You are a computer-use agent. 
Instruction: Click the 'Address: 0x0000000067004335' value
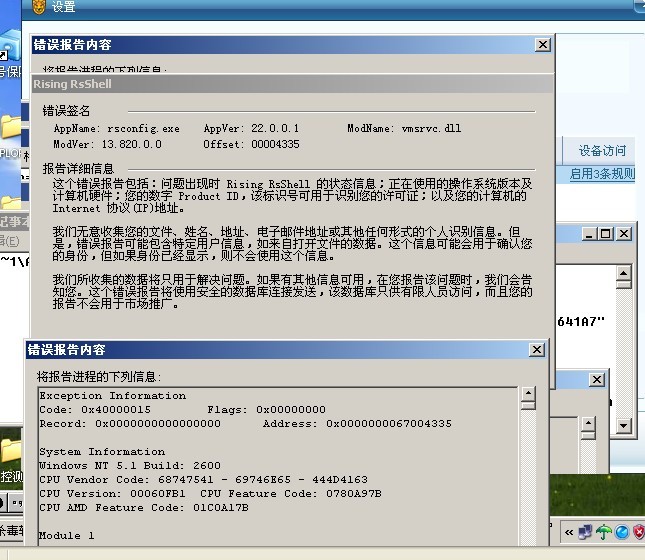[357, 424]
